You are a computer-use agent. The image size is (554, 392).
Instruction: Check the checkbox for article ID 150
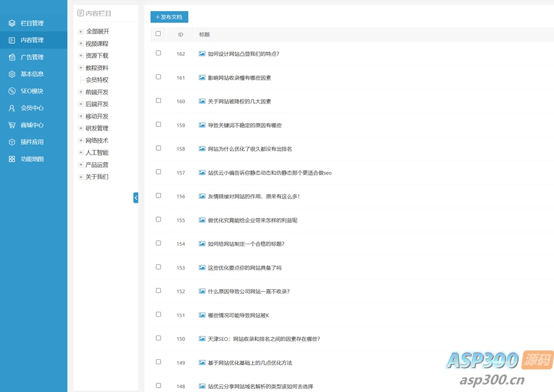pos(158,338)
